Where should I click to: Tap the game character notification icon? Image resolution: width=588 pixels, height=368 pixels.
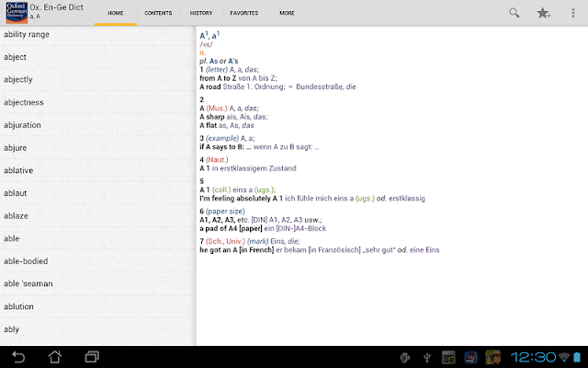[492, 358]
